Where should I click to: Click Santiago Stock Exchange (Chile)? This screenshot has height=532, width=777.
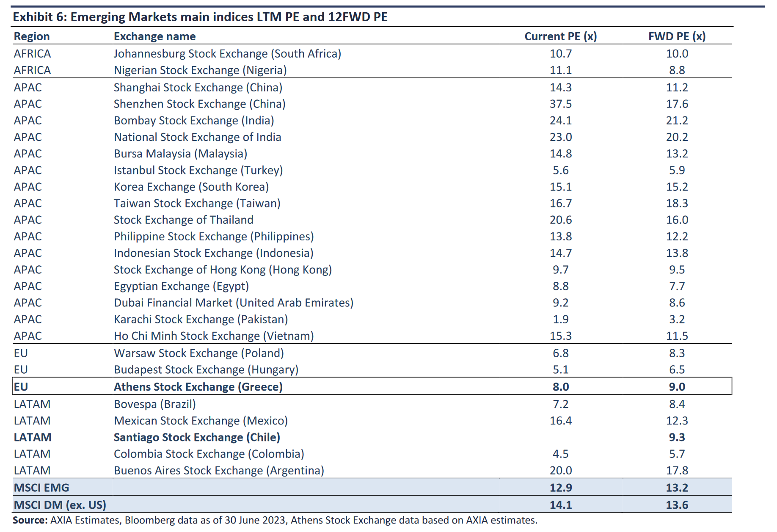pyautogui.click(x=197, y=437)
